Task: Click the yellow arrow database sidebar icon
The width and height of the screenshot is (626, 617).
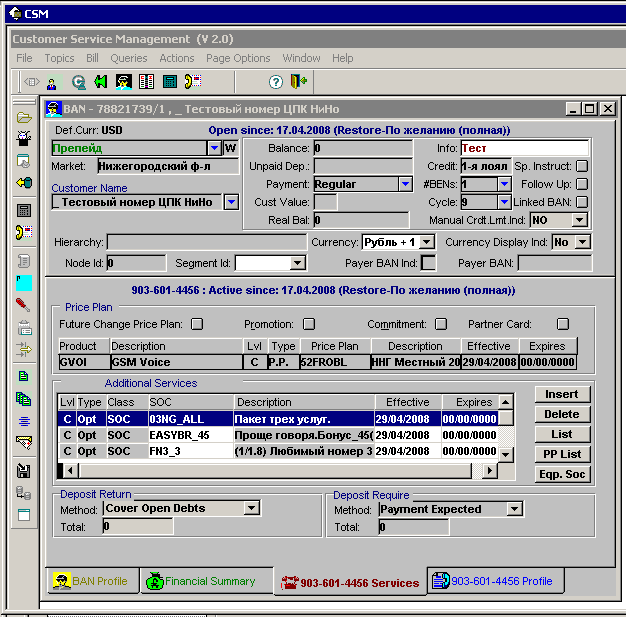Action: 24,183
